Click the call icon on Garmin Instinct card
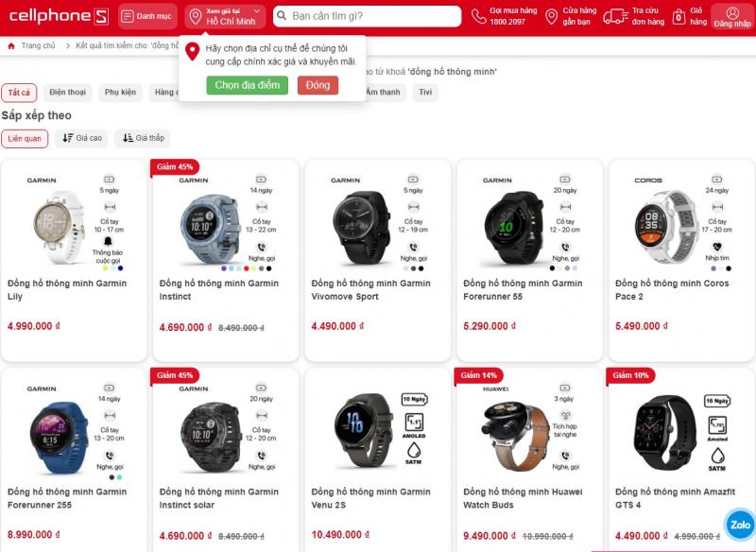Viewport: 756px width, 552px height. coord(262,248)
